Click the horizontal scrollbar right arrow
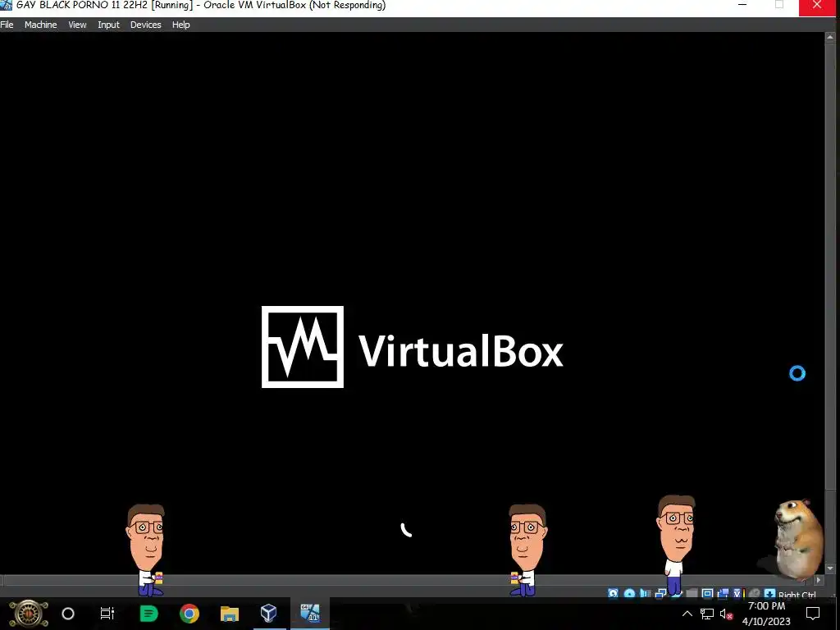 coord(818,580)
